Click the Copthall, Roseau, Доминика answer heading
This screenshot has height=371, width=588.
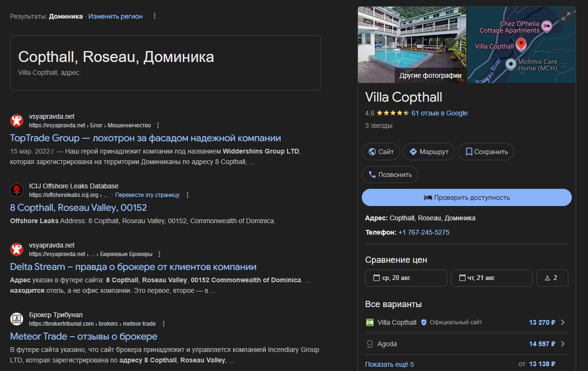coord(116,57)
